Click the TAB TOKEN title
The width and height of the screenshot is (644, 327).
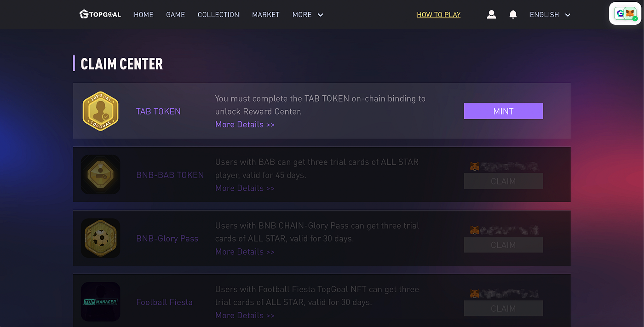[158, 111]
